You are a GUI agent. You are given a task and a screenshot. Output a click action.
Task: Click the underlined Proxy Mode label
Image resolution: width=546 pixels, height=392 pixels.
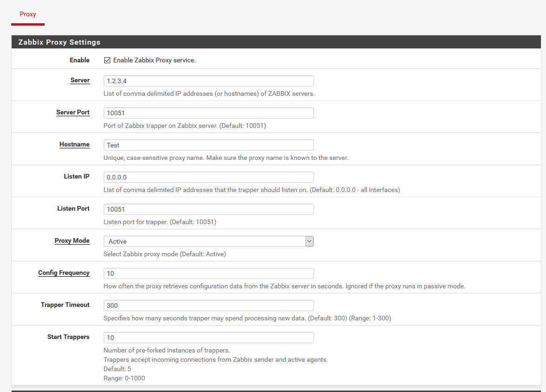tap(72, 241)
